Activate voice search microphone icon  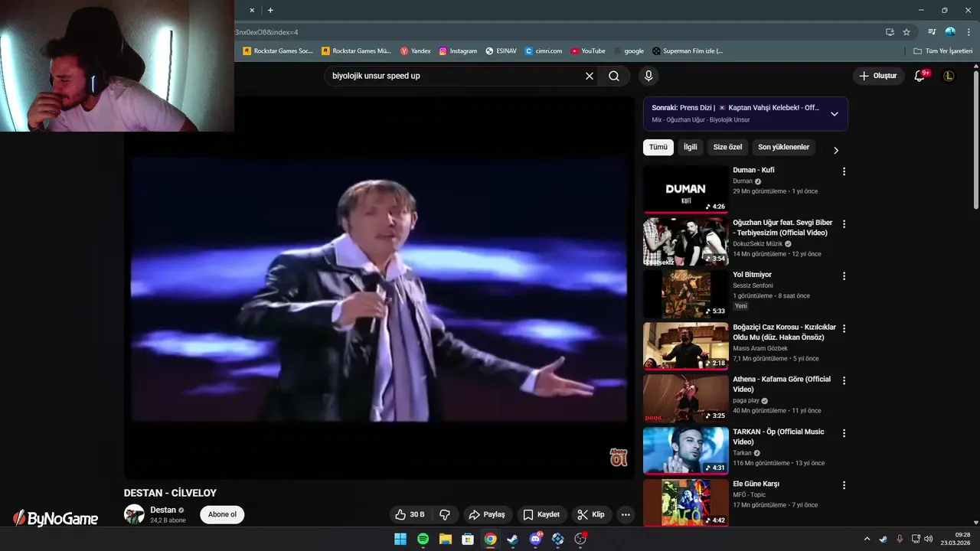coord(648,76)
